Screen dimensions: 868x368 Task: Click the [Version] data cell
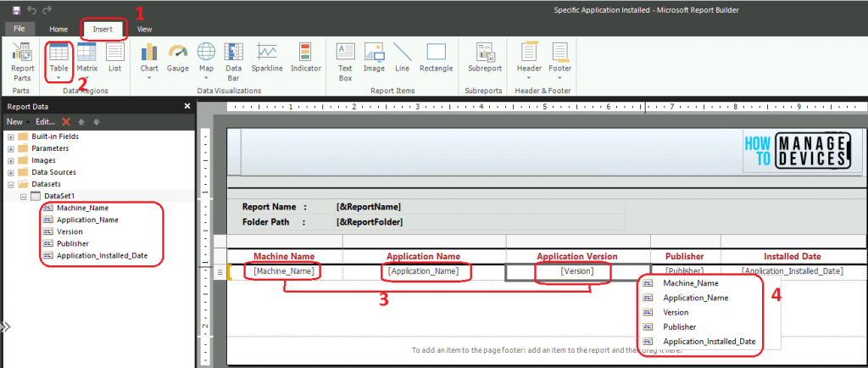point(577,271)
